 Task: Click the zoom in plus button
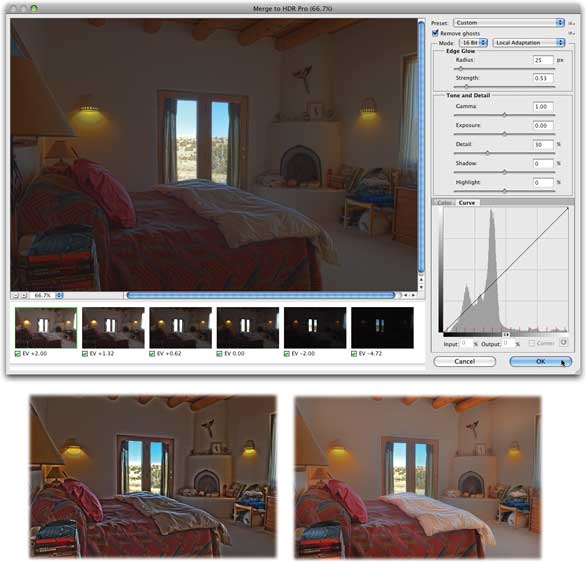click(x=24, y=295)
